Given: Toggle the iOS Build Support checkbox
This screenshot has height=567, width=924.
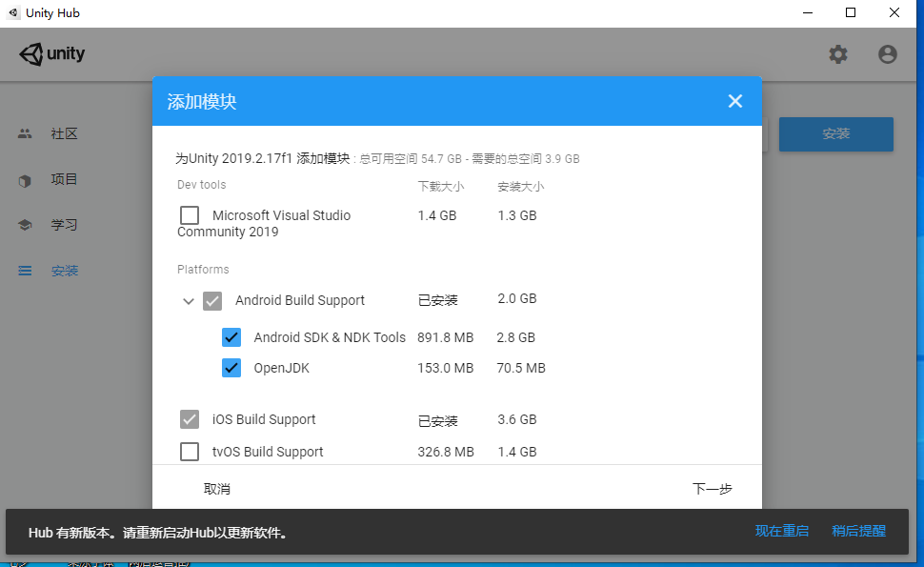Looking at the screenshot, I should [190, 419].
